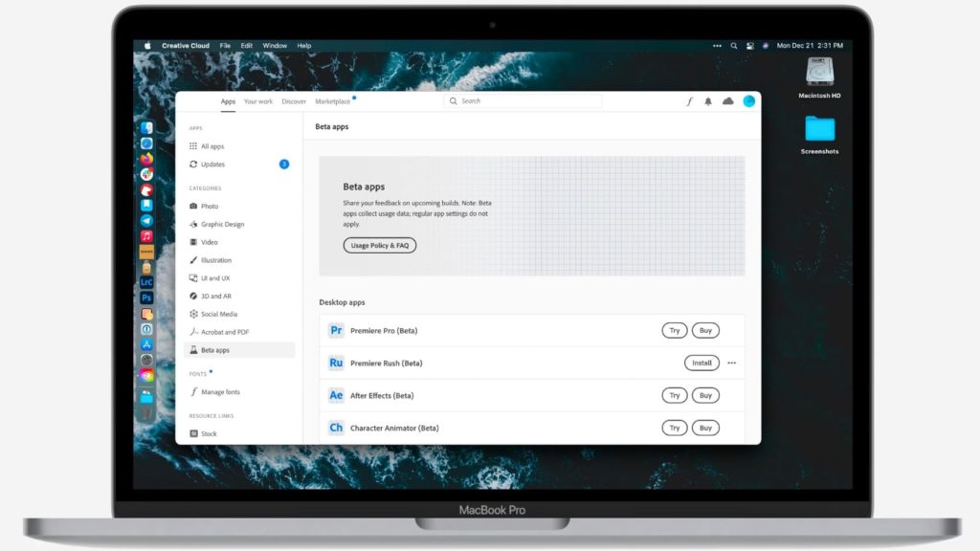Open the fonts icon in header
The width and height of the screenshot is (980, 551).
click(689, 101)
